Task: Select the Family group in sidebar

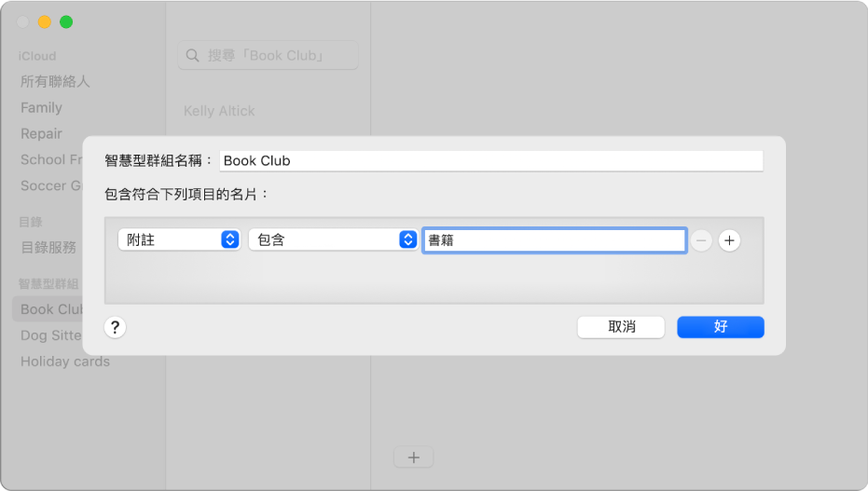Action: (x=42, y=107)
